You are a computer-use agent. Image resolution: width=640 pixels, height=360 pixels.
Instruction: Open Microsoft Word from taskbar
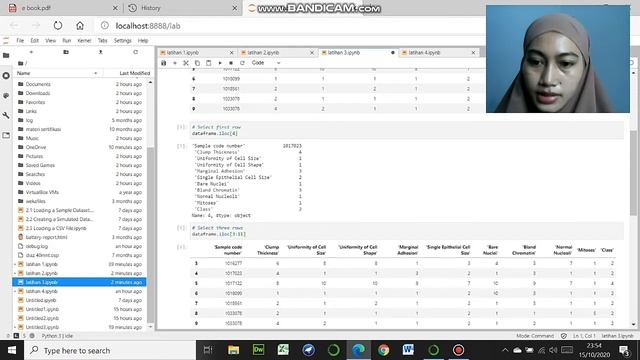pos(408,350)
